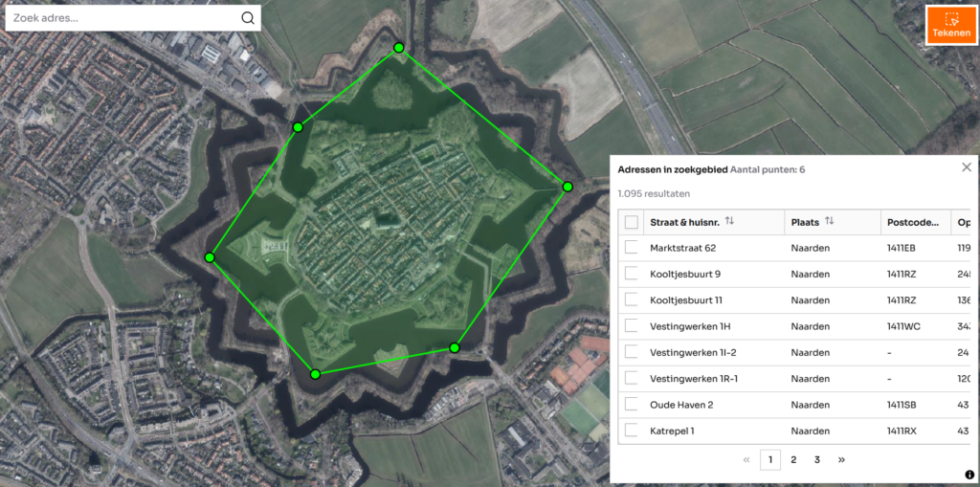Viewport: 980px width, 487px height.
Task: Check the Oude Haven 2 row checkbox
Action: pos(632,405)
